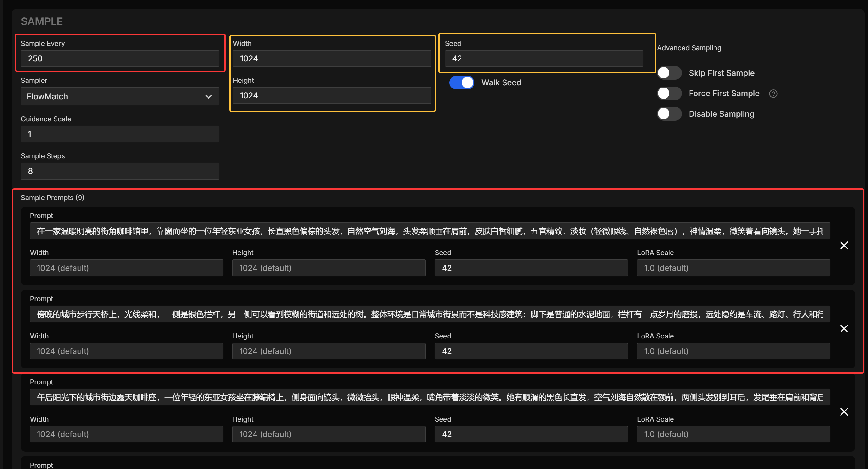Click Seed field of second prompt

click(531, 351)
